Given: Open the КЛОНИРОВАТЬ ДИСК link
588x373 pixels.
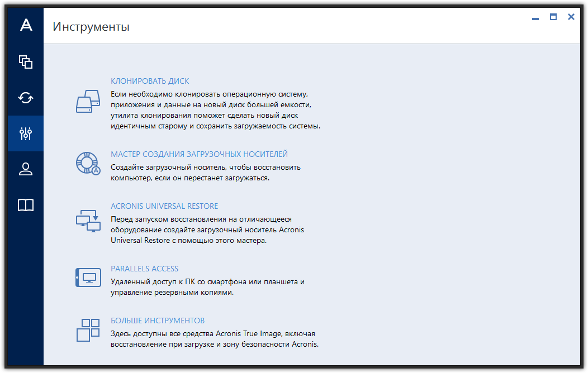Looking at the screenshot, I should 150,81.
